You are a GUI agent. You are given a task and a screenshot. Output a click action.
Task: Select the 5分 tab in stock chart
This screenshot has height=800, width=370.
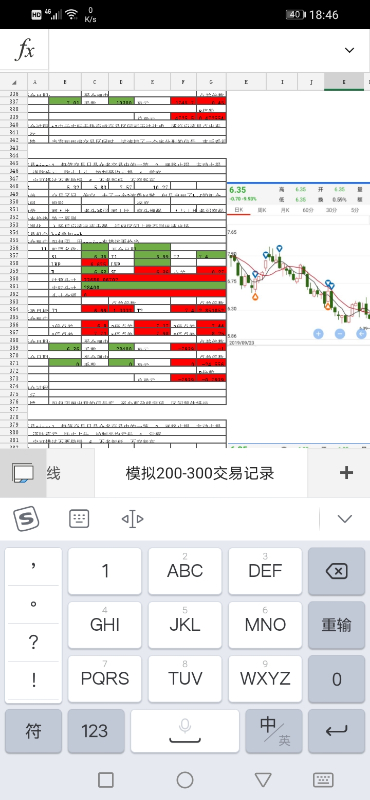point(355,210)
